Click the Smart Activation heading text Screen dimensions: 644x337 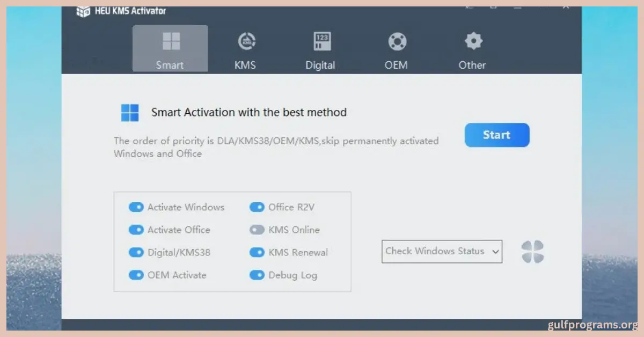coord(249,113)
